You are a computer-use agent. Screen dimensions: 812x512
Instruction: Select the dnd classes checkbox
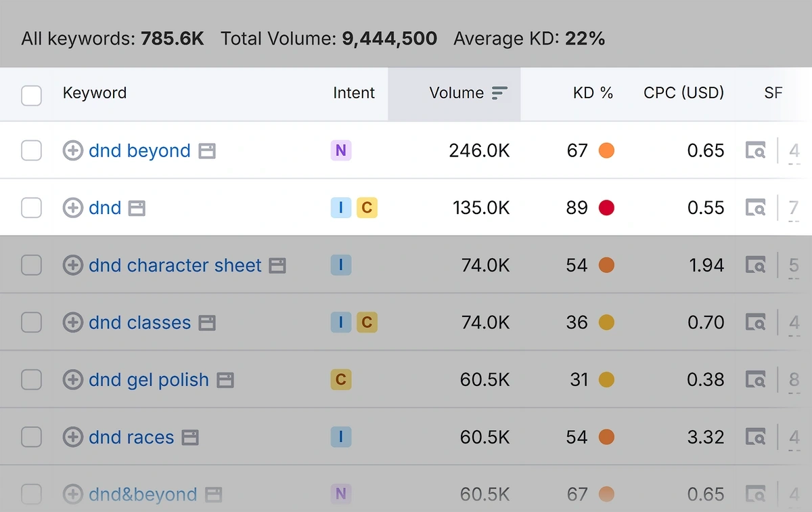pyautogui.click(x=31, y=322)
